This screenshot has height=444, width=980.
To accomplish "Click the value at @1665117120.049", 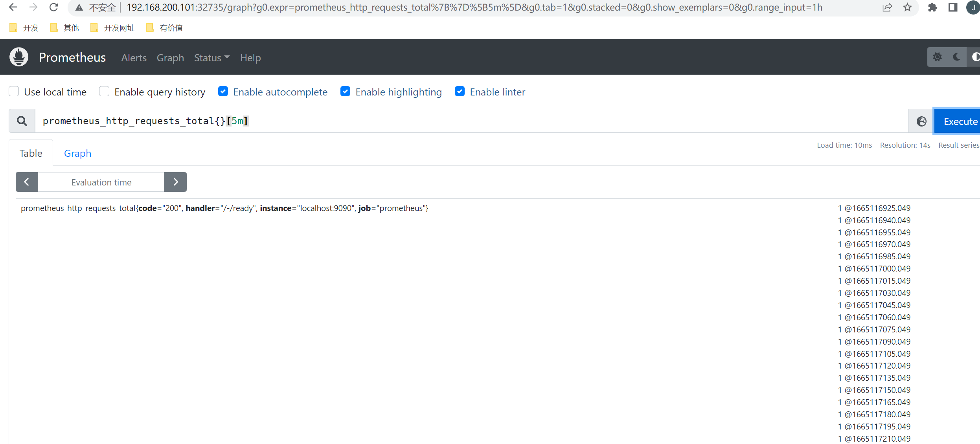I will (874, 366).
